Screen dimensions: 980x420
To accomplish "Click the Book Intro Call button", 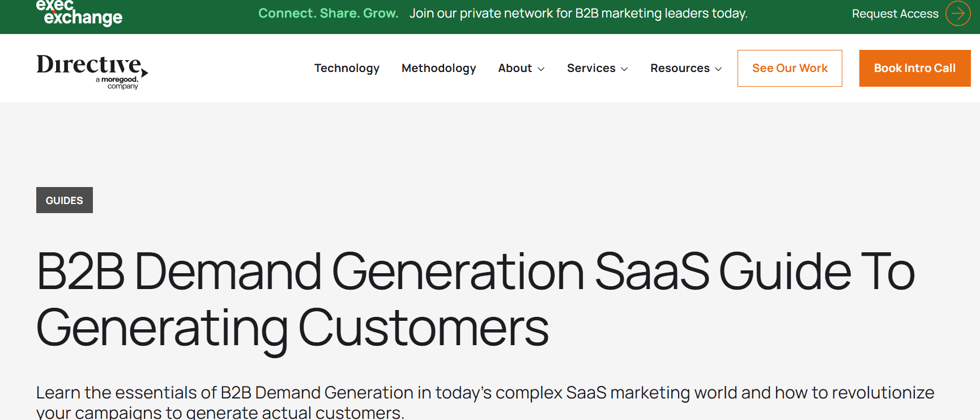I will tap(914, 68).
